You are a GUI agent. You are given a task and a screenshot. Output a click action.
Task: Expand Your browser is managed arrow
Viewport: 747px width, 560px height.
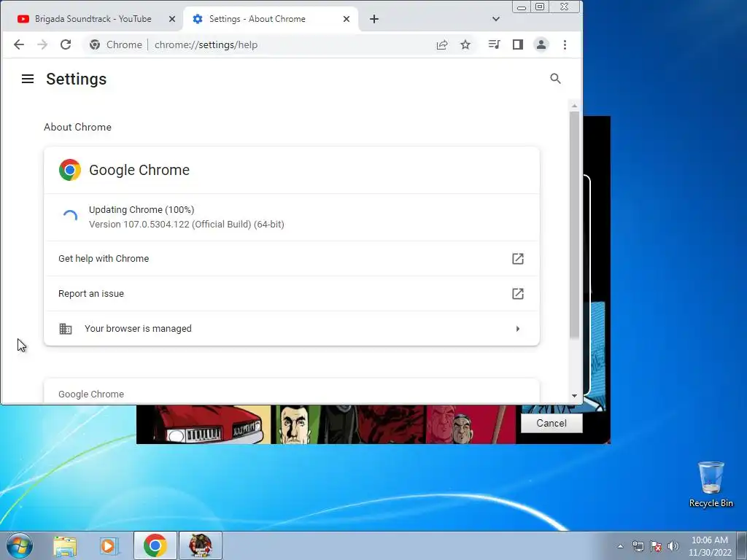[x=518, y=329]
